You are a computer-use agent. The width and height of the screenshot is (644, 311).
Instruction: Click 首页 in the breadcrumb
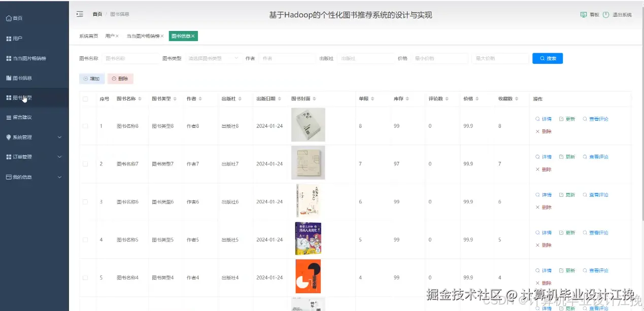coord(97,14)
